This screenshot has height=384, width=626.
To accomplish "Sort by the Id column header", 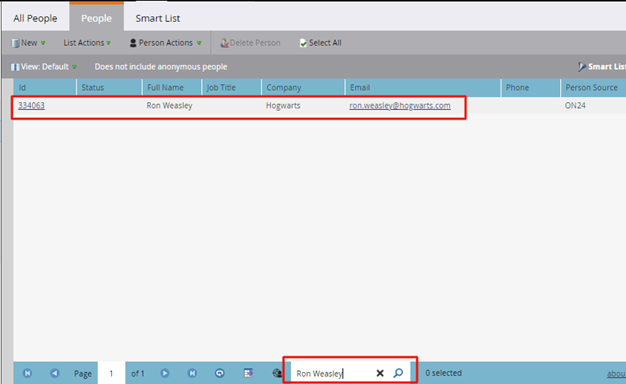I will tap(45, 87).
